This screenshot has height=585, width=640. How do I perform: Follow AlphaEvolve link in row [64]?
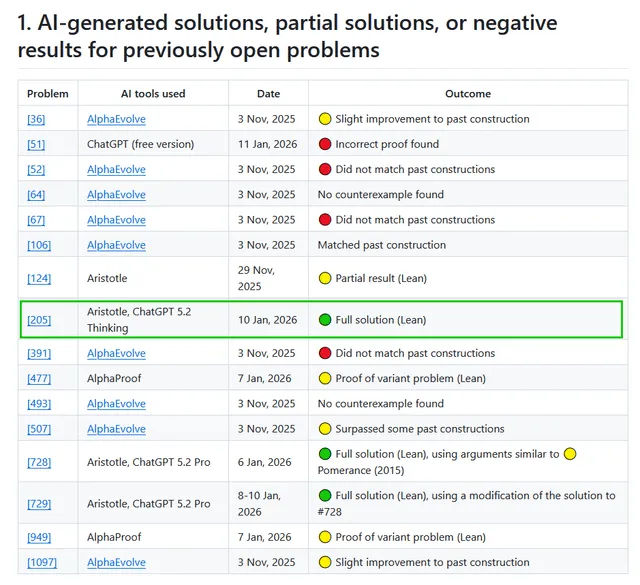click(116, 195)
